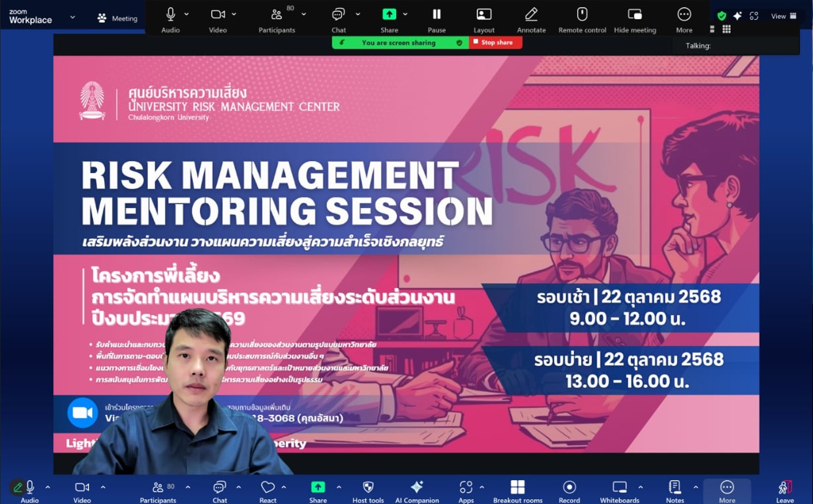
Task: Open Whiteboards
Action: tap(619, 487)
